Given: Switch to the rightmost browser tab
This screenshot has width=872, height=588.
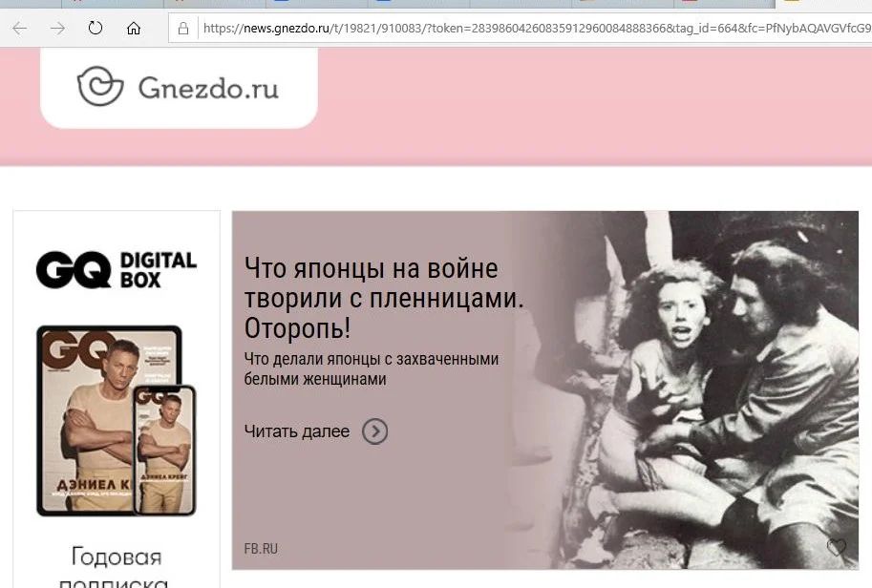Looking at the screenshot, I should click(x=823, y=3).
